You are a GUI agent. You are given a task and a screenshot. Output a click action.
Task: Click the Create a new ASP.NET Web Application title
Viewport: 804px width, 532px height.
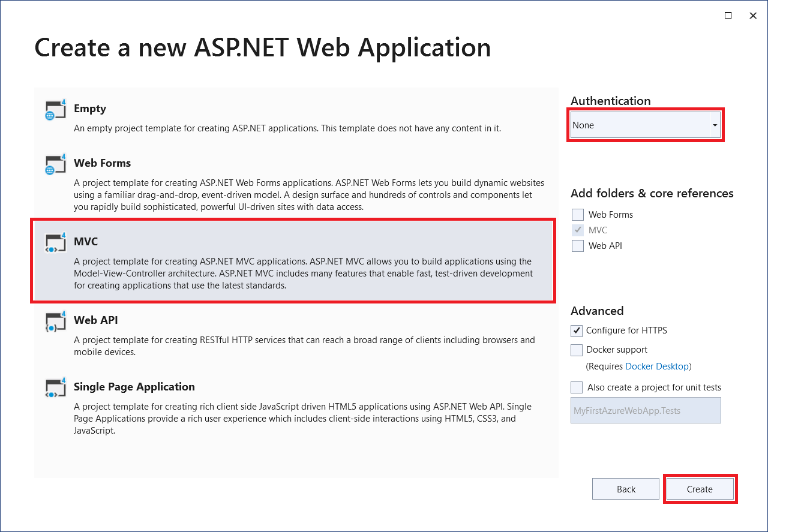[263, 47]
